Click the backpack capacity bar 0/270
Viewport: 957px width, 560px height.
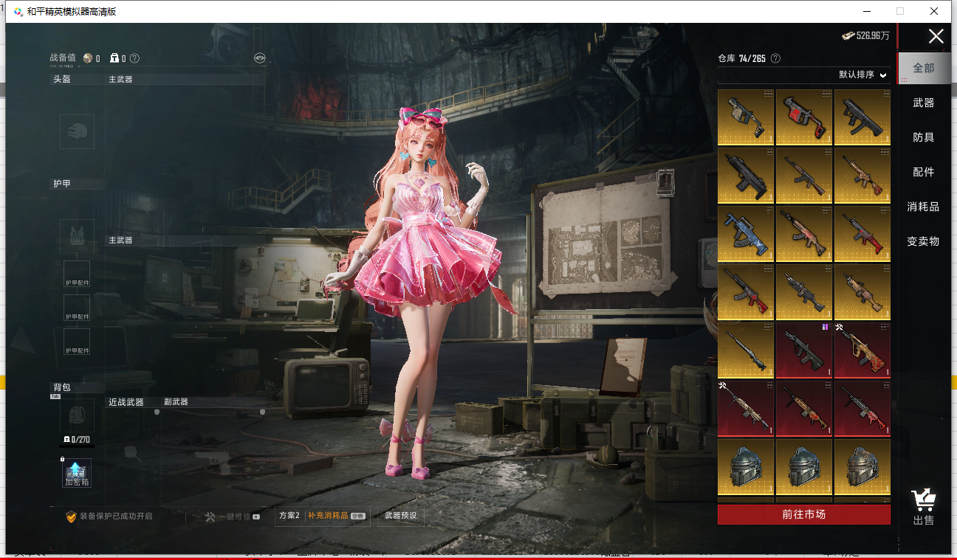point(77,440)
